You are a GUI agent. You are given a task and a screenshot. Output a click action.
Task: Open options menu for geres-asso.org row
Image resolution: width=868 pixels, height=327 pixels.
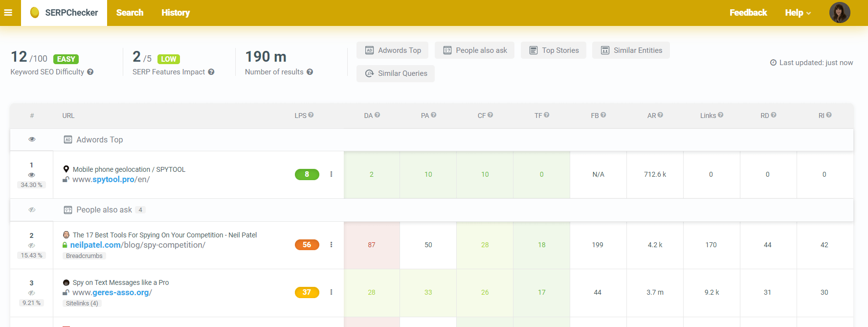pyautogui.click(x=331, y=292)
